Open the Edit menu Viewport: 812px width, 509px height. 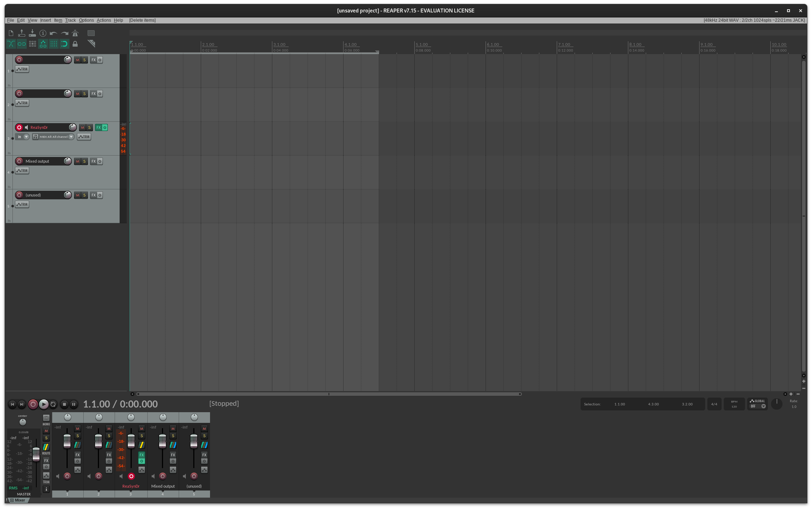[21, 20]
